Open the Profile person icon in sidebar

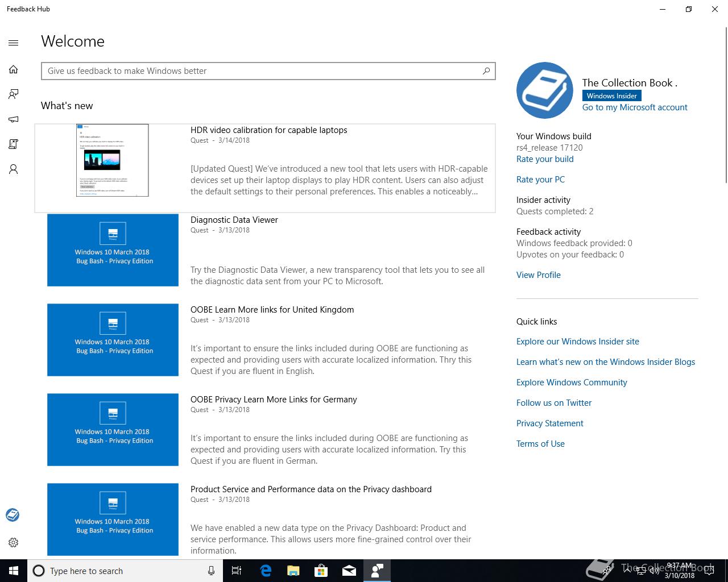tap(14, 169)
